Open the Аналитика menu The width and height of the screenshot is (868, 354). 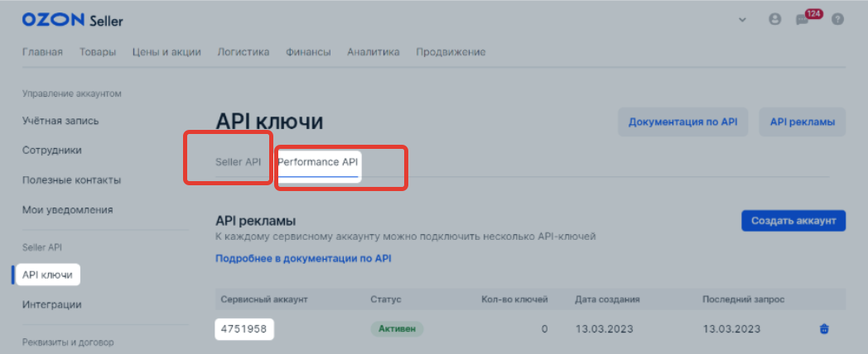pyautogui.click(x=374, y=52)
